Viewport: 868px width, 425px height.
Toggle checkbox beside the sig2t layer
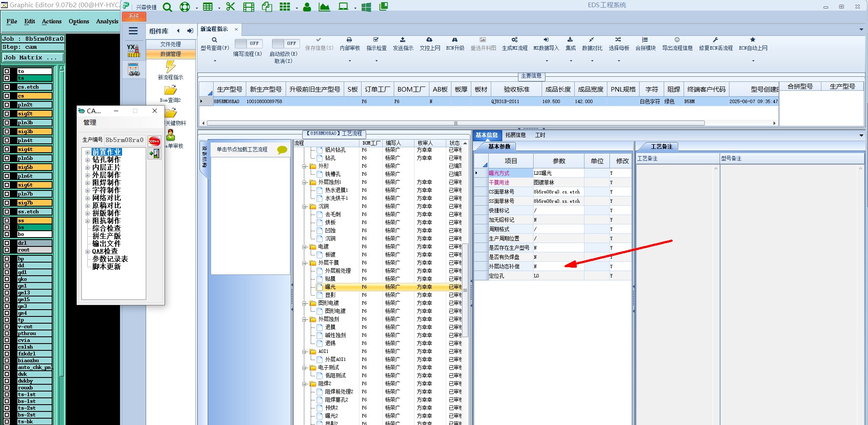[7, 114]
